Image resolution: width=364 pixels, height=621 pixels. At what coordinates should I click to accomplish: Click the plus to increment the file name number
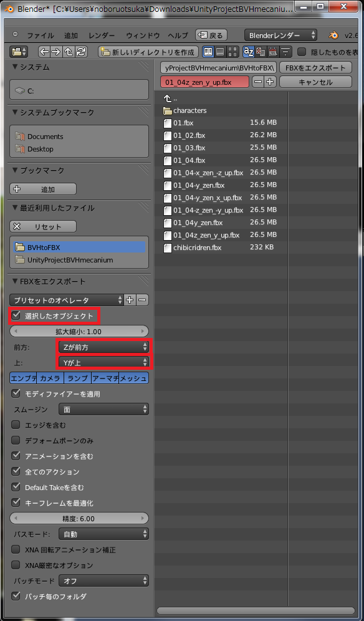pyautogui.click(x=270, y=82)
